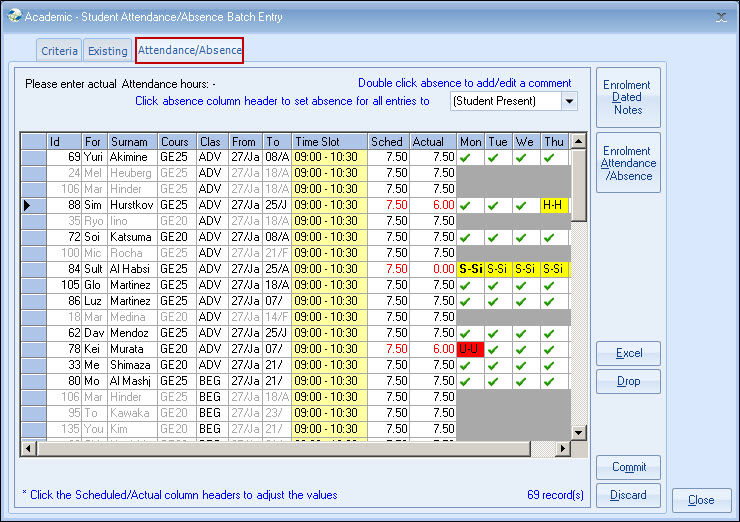Image resolution: width=740 pixels, height=522 pixels.
Task: Click the vertical scrollbar up arrow
Action: 578,142
